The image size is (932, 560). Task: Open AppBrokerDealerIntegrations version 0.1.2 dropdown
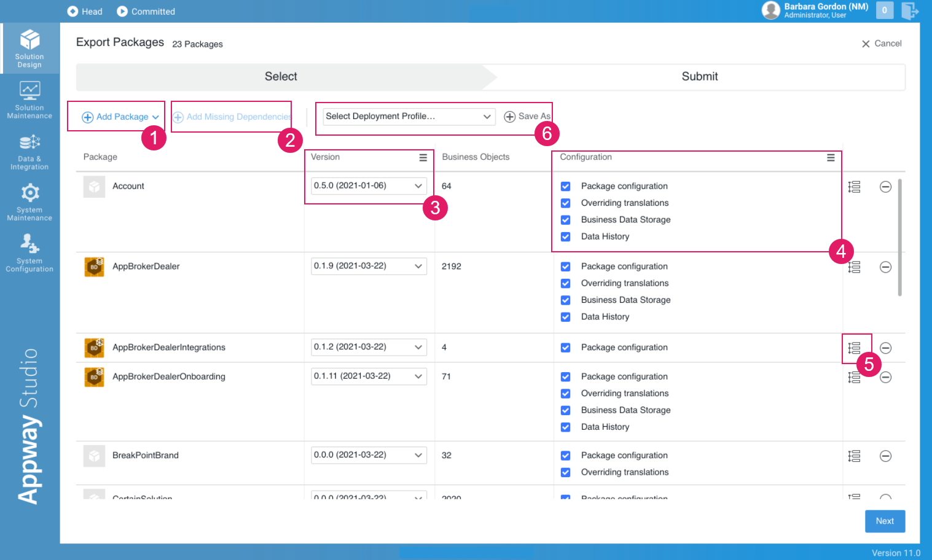pos(369,348)
